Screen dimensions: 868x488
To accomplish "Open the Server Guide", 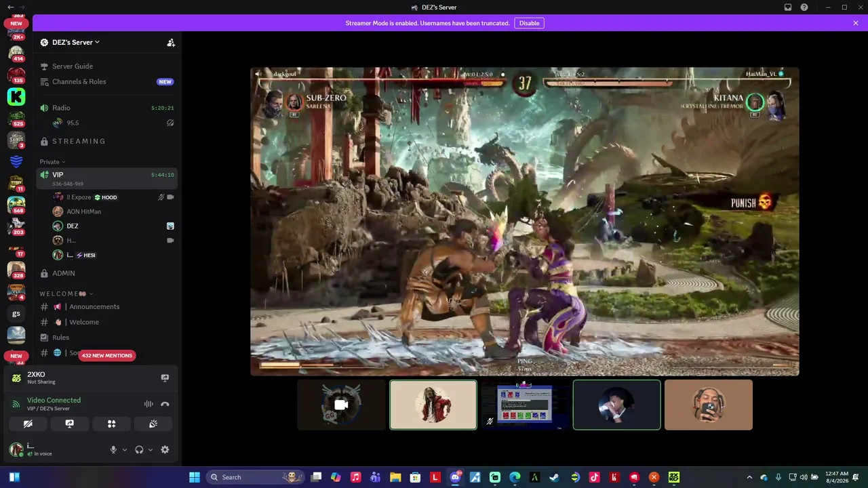I will 106,66.
